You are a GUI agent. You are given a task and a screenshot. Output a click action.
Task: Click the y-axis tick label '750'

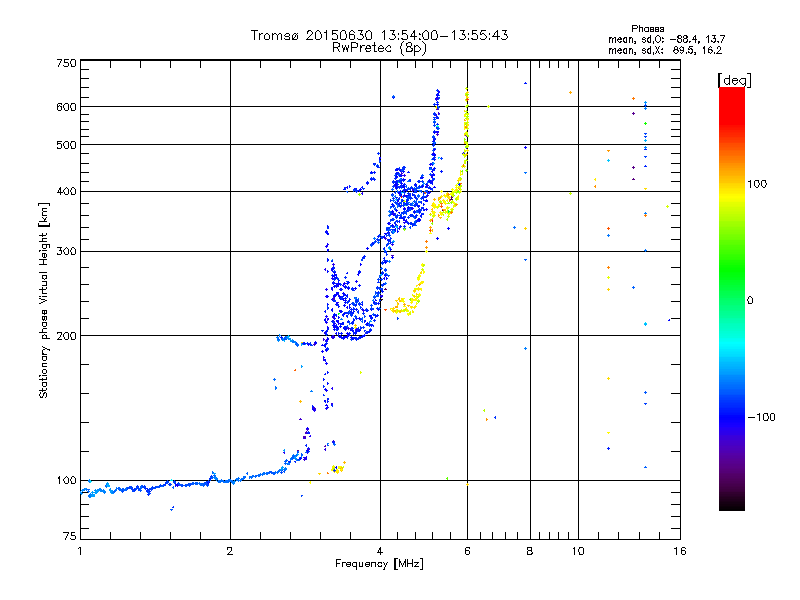(x=66, y=63)
